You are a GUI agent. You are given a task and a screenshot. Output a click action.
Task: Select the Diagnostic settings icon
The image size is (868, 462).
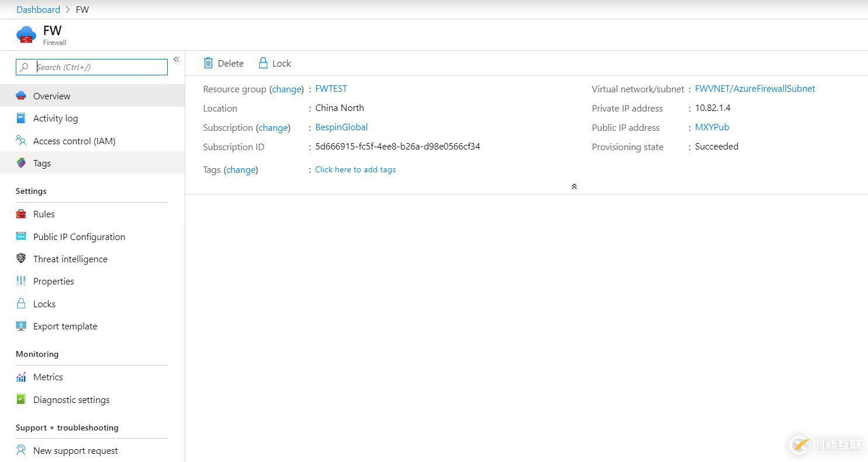click(21, 400)
